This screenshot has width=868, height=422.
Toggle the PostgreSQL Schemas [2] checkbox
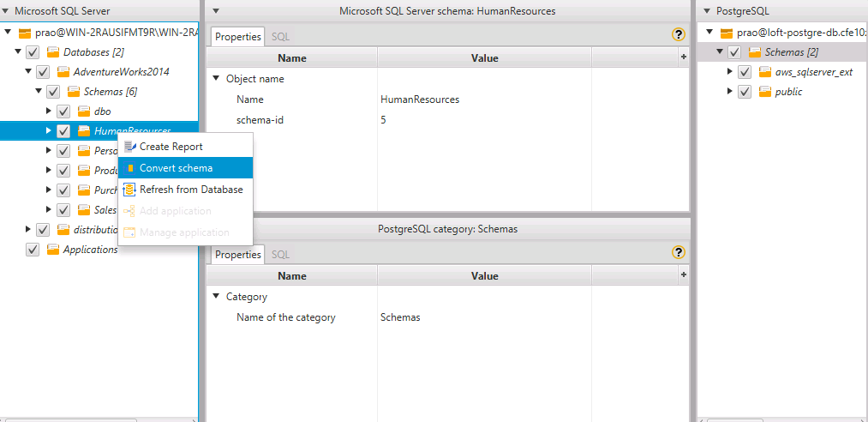pyautogui.click(x=734, y=52)
